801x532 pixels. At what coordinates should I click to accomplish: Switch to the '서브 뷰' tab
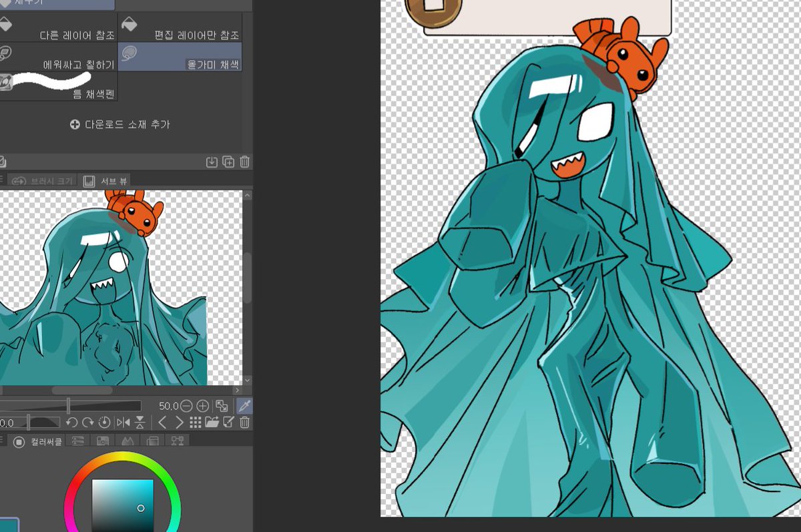pyautogui.click(x=105, y=181)
